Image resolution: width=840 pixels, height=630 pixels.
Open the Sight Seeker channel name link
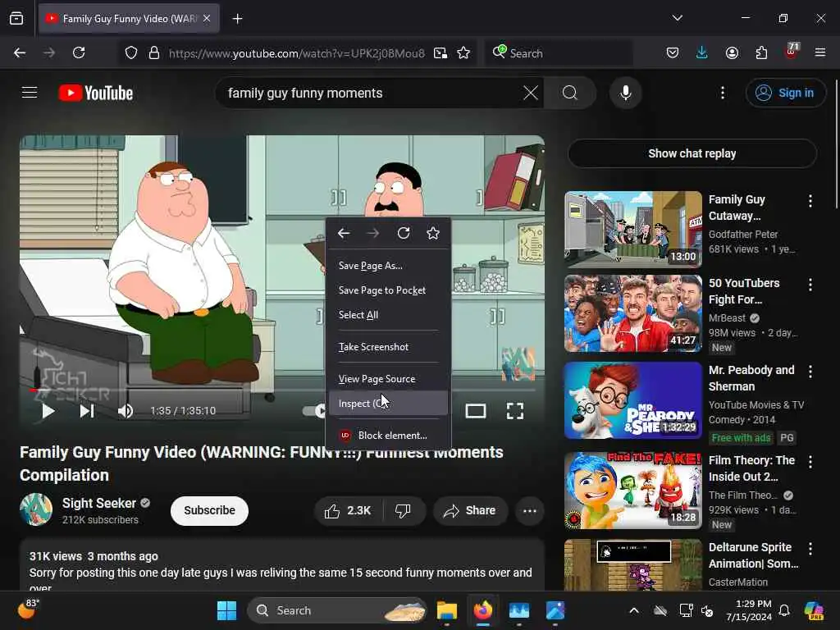click(x=99, y=503)
